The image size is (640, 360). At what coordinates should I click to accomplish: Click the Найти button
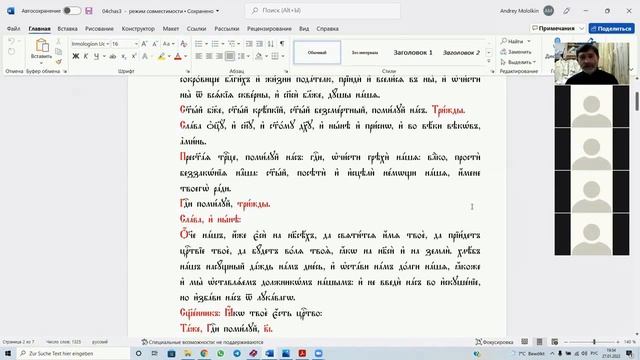(x=512, y=41)
